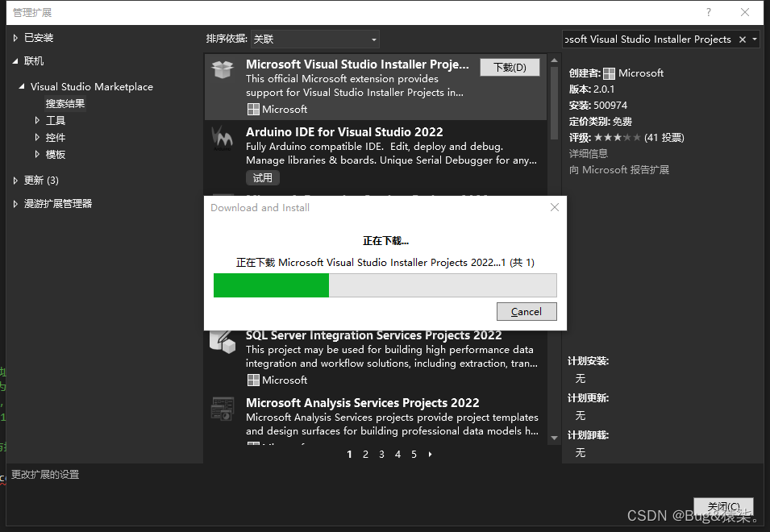Viewport: 770px width, 532px height.
Task: Click the (41 投票) vote count
Action: click(664, 137)
